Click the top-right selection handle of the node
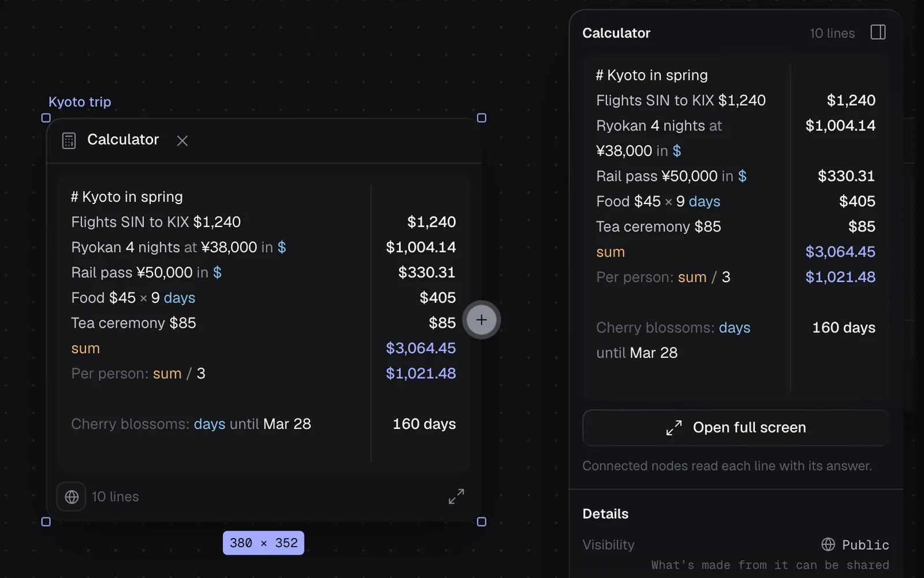 click(482, 118)
